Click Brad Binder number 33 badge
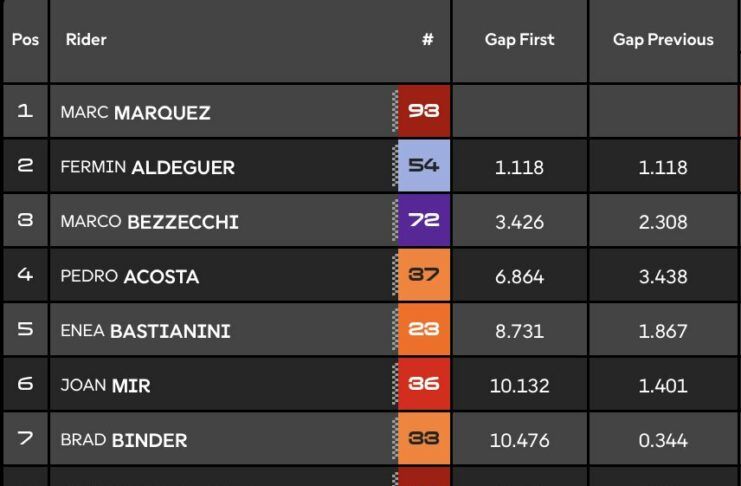This screenshot has width=741, height=486. point(424,440)
